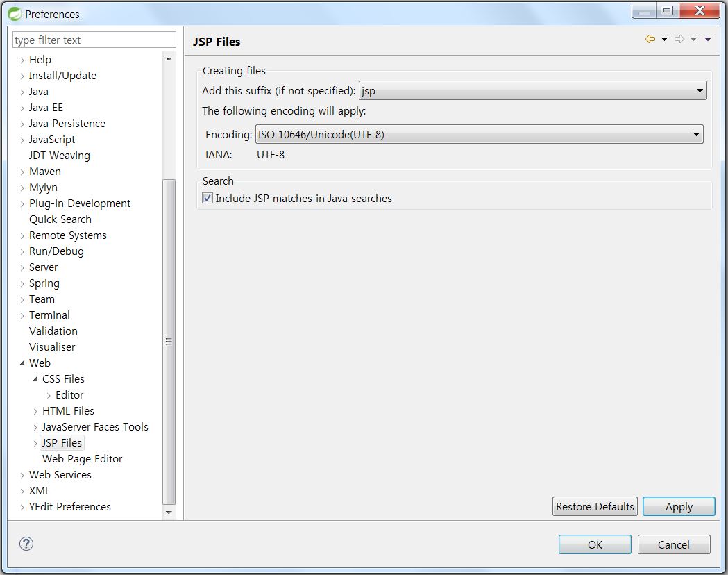This screenshot has width=728, height=575.
Task: Toggle Include JSP matches in Java searches
Action: pyautogui.click(x=208, y=199)
